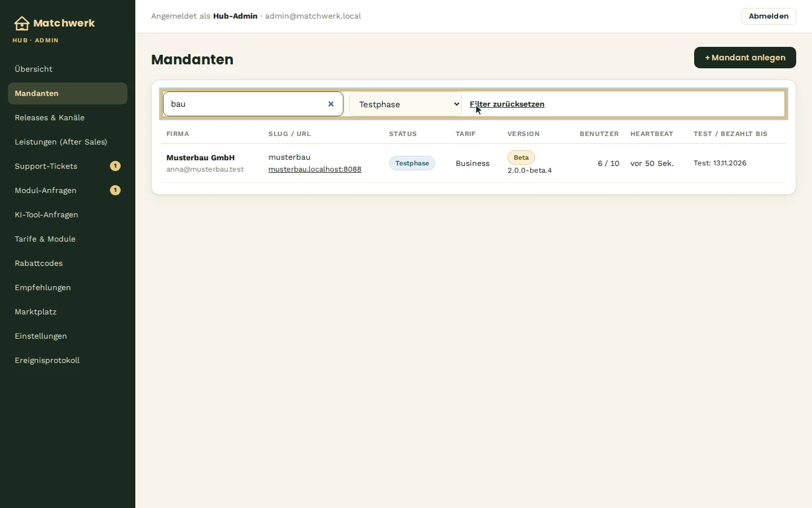
Task: Click version text 2.0.0-beta.4
Action: click(x=529, y=170)
